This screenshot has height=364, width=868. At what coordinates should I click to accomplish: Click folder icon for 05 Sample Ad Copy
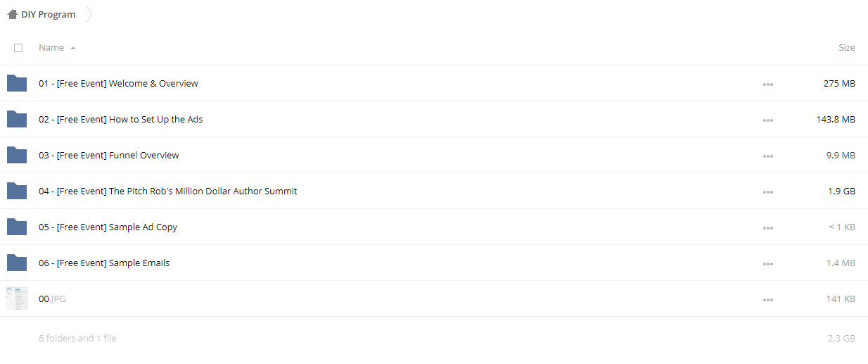pos(17,227)
